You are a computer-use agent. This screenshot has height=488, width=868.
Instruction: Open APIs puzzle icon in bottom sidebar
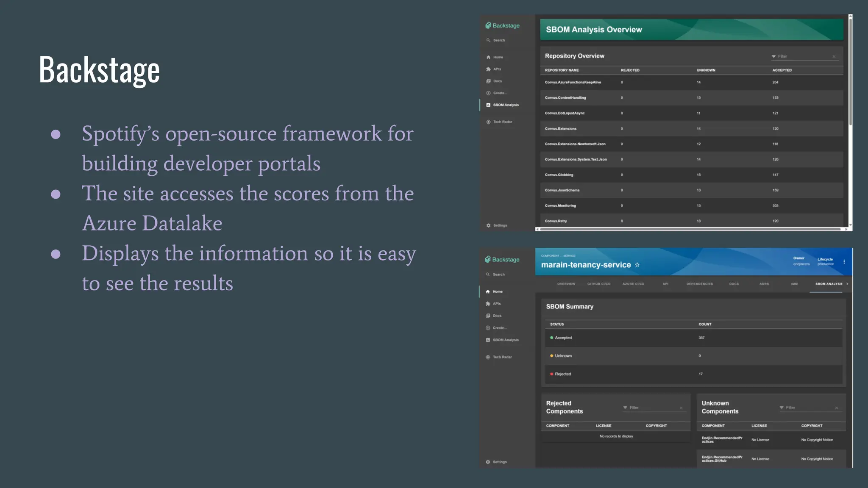point(488,304)
